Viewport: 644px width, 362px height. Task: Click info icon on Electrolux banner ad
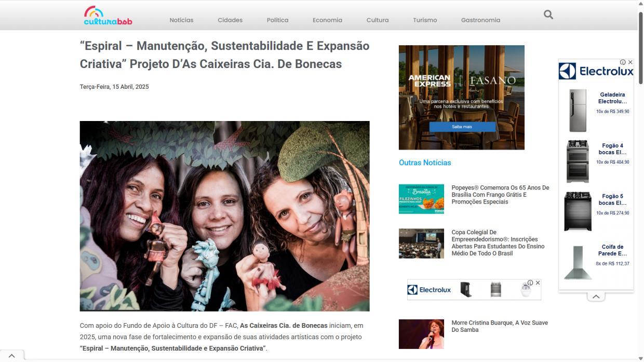click(x=530, y=283)
